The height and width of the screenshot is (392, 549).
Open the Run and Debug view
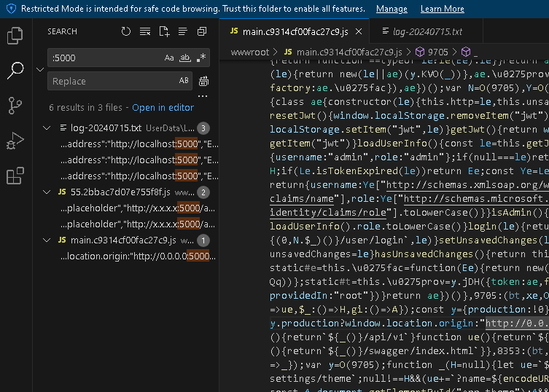(15, 141)
